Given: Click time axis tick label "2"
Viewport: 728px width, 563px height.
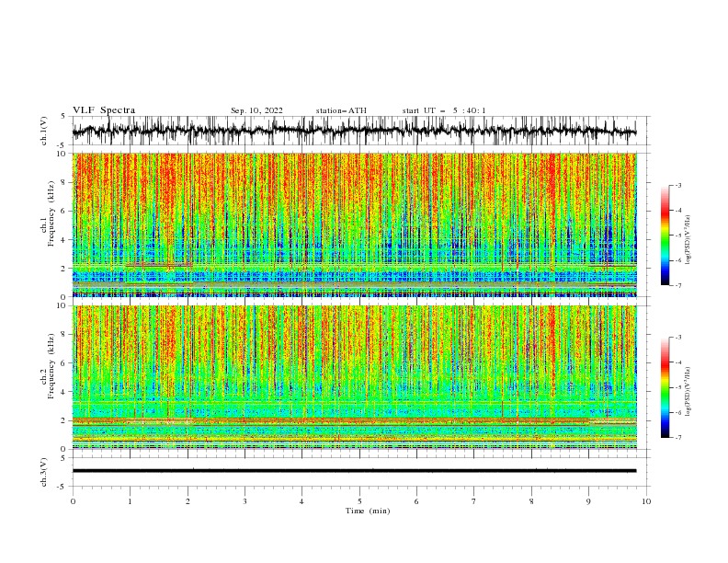Looking at the screenshot, I should coord(188,501).
